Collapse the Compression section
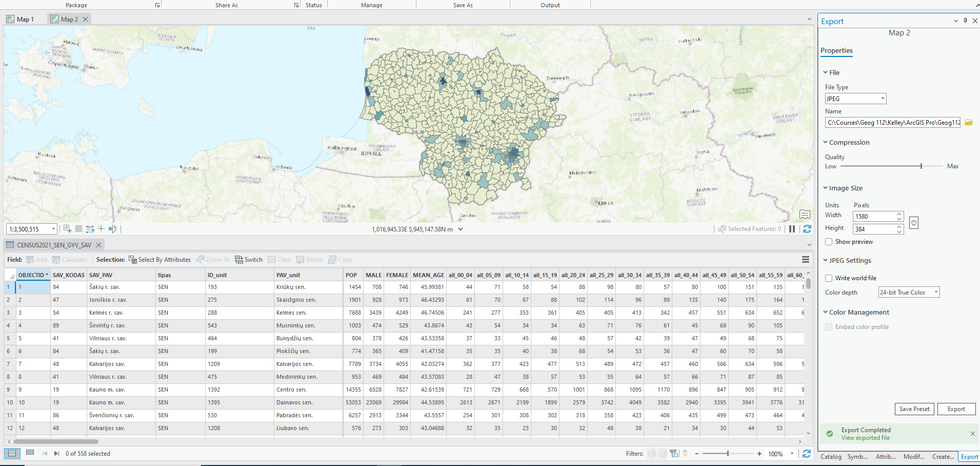 826,143
